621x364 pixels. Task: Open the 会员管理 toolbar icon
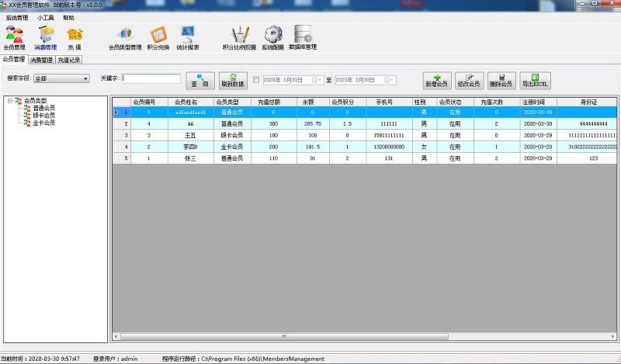14,36
